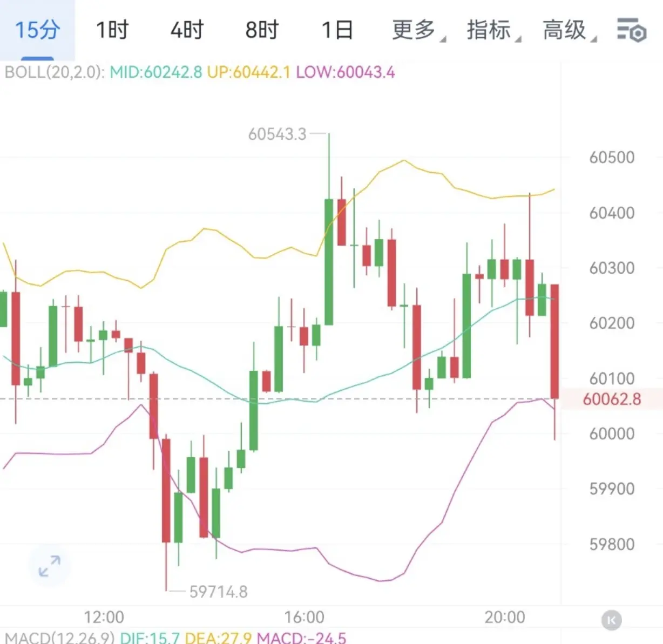This screenshot has width=663, height=644.
Task: Open the chart settings icon
Action: pyautogui.click(x=632, y=30)
